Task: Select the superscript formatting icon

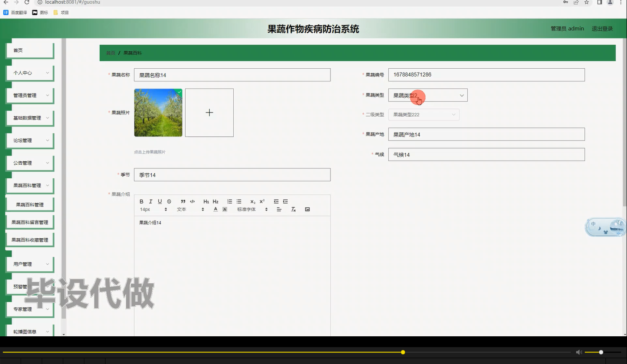Action: [x=262, y=201]
